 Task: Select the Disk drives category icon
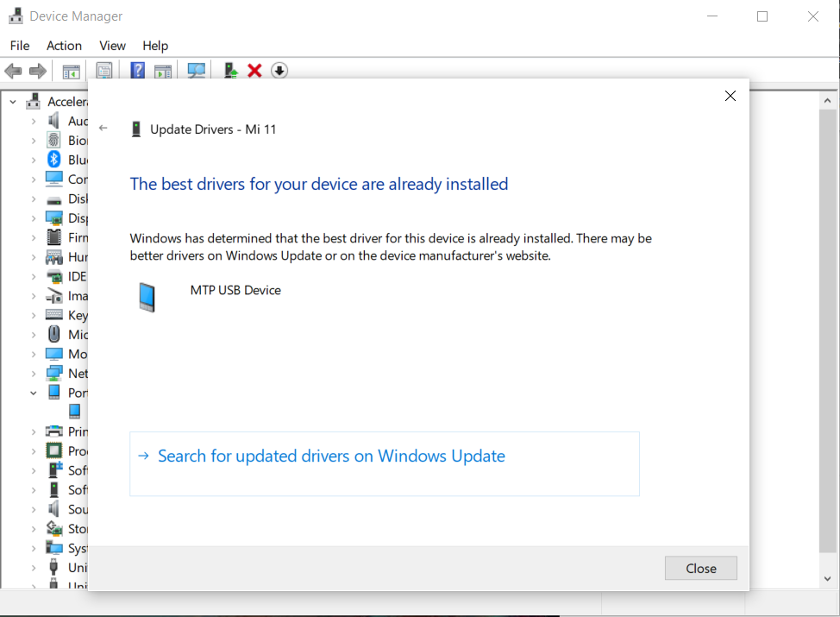click(54, 200)
